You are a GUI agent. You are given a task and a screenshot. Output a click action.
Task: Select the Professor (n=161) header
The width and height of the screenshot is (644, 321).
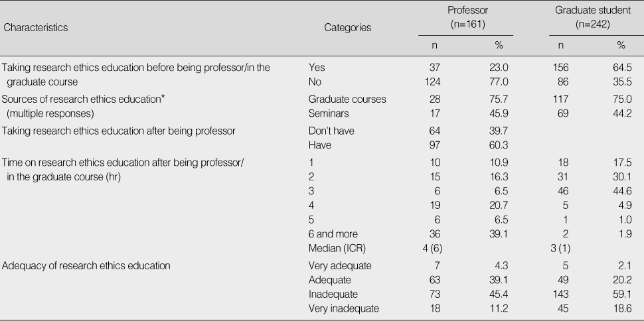468,17
